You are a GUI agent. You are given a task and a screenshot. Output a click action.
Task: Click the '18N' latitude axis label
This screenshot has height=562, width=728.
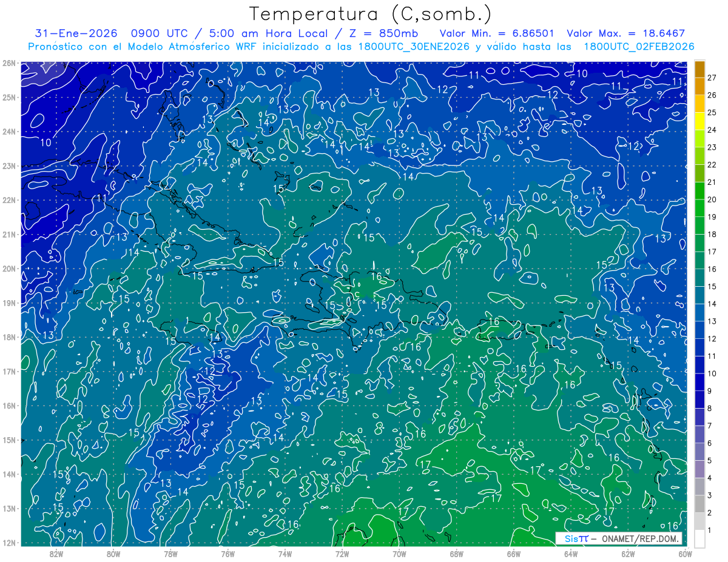click(x=8, y=337)
